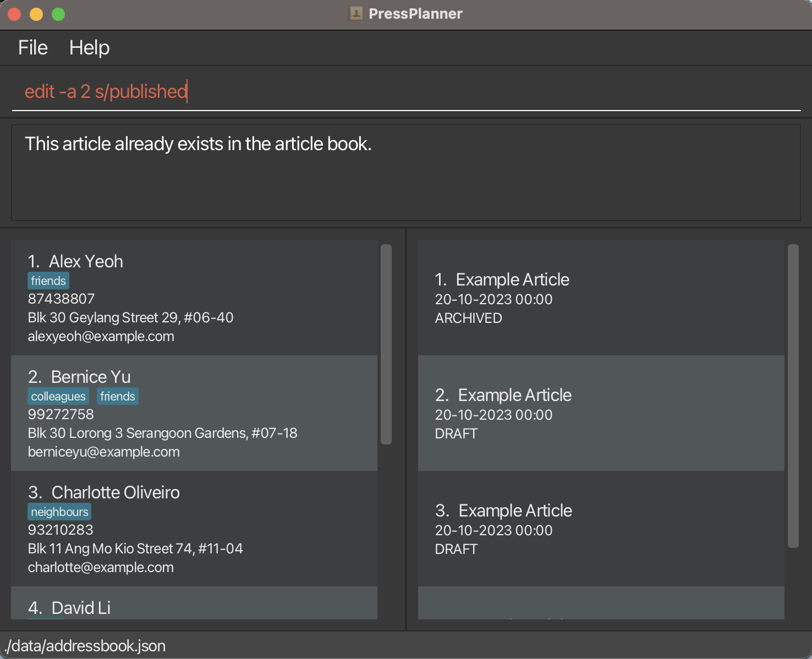Click email charlotte@example.com
This screenshot has width=812, height=659.
(101, 567)
